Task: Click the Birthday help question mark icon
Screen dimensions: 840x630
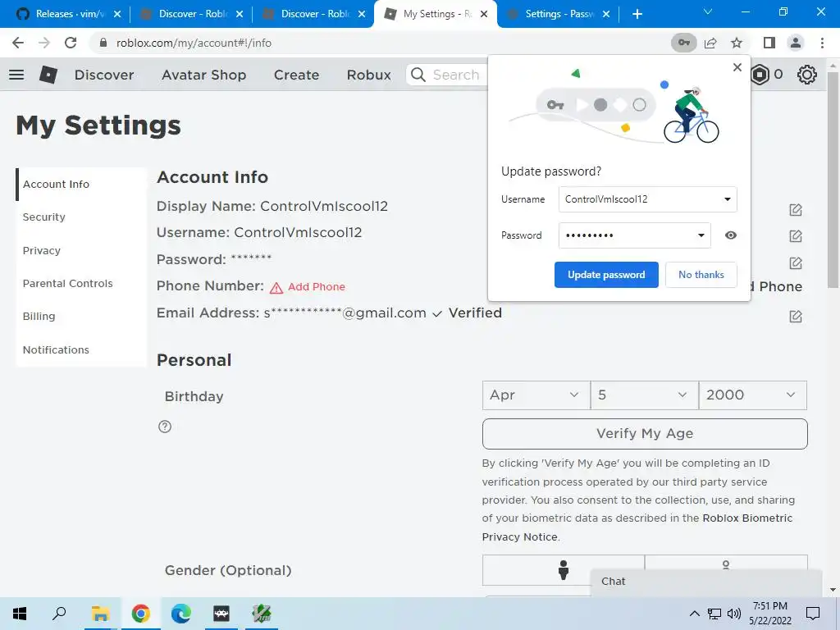Action: [165, 427]
